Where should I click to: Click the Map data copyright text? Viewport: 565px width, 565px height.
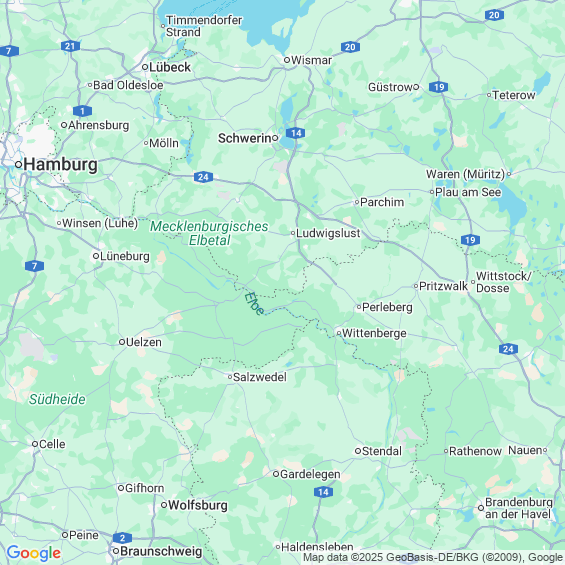tap(433, 557)
